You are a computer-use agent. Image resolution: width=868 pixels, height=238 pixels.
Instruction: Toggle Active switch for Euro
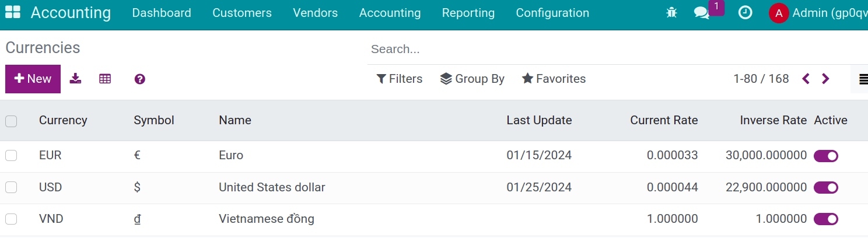tap(826, 156)
